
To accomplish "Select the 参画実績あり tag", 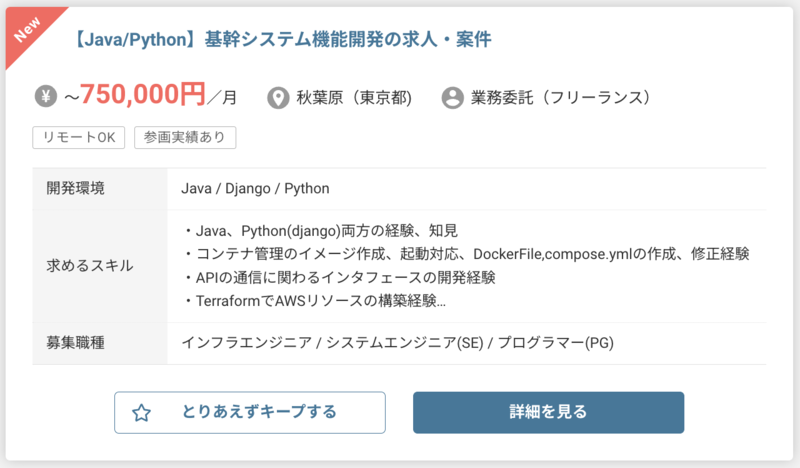I will coord(185,137).
